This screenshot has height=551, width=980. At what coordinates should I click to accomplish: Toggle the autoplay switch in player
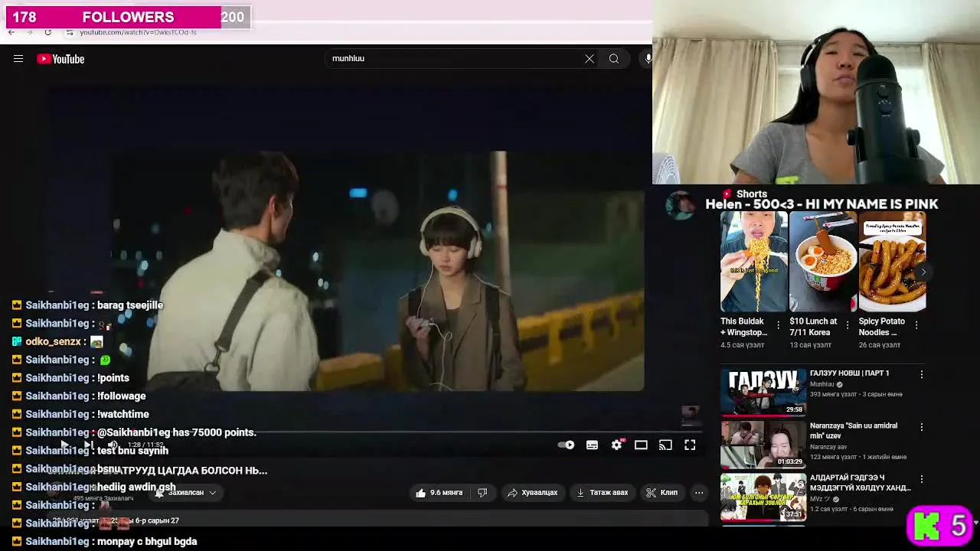566,445
